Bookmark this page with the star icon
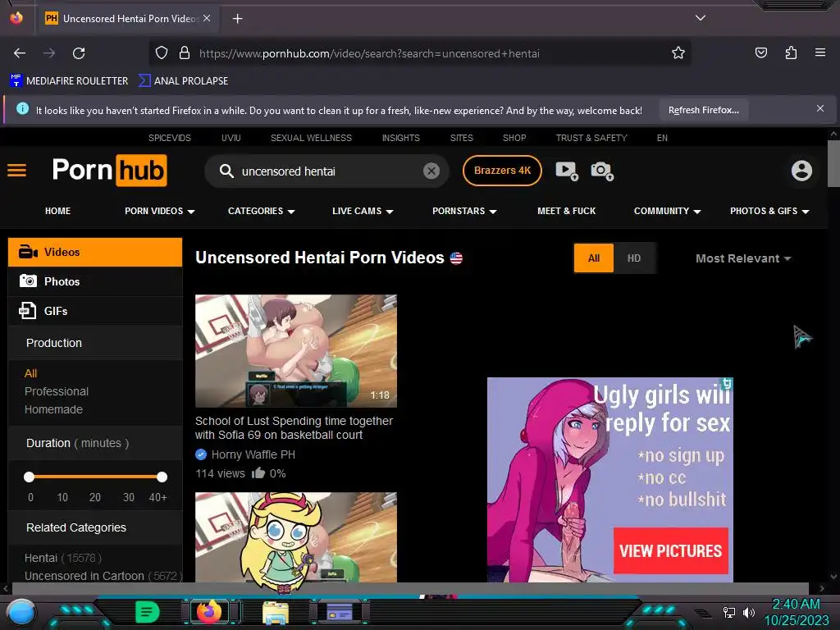The height and width of the screenshot is (630, 840). (678, 53)
